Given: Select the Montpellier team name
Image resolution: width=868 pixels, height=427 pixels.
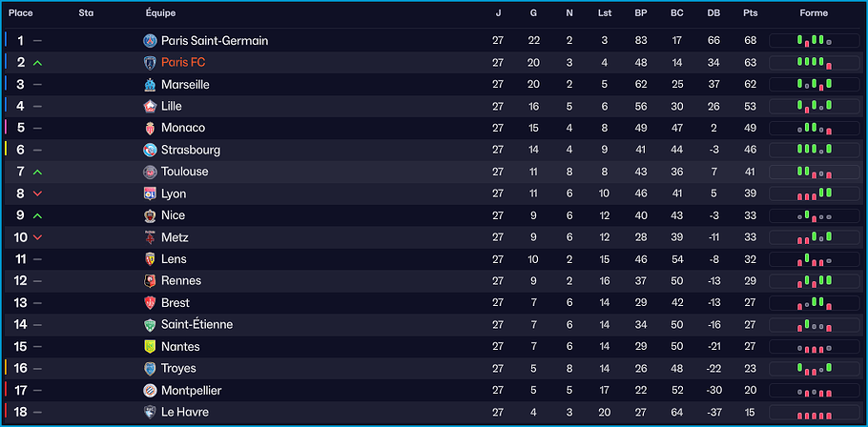Looking at the screenshot, I should (191, 391).
